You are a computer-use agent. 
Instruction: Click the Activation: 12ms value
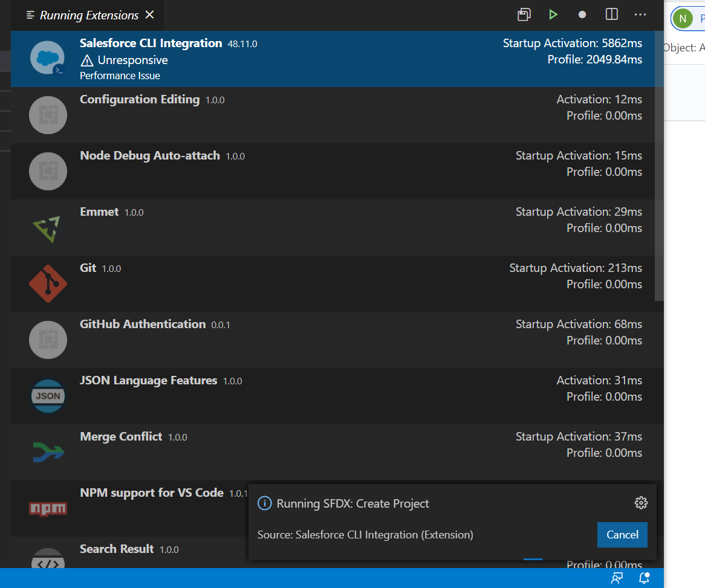pyautogui.click(x=599, y=99)
